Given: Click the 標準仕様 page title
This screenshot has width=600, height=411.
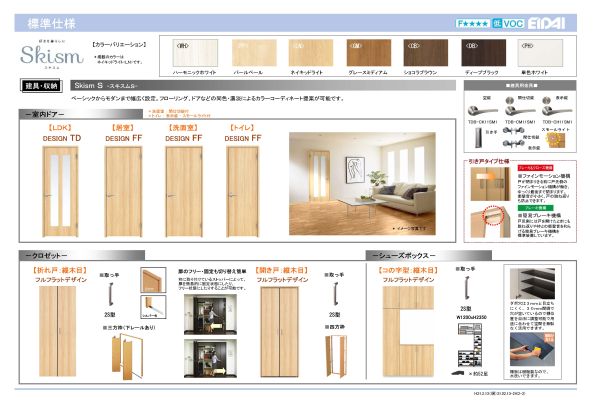Looking at the screenshot, I should (x=52, y=24).
